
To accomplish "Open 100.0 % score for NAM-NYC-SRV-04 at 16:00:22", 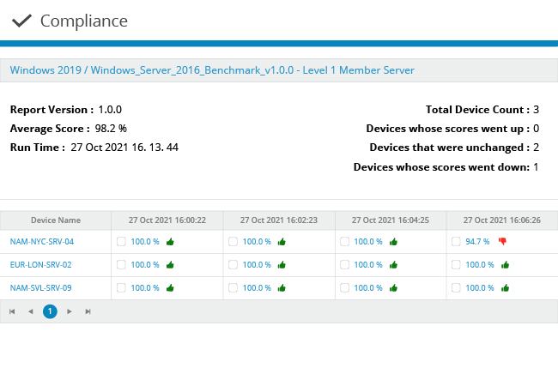I will point(145,242).
